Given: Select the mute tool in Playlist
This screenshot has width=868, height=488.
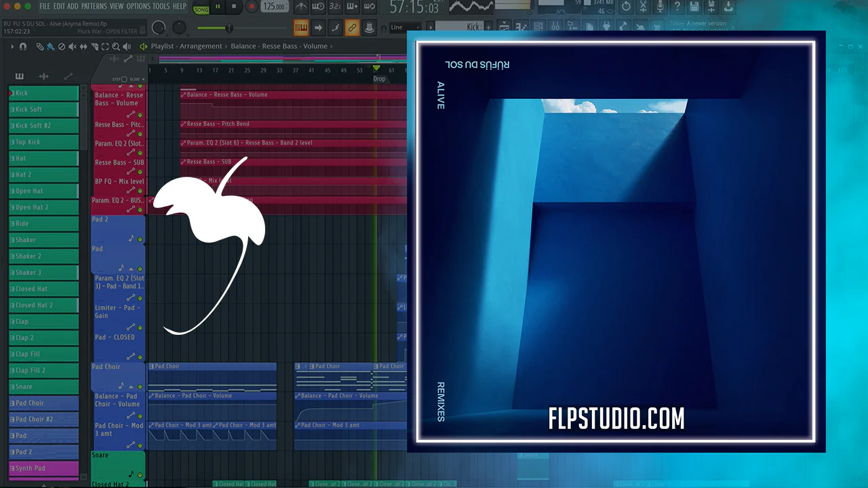Looking at the screenshot, I should (73, 47).
